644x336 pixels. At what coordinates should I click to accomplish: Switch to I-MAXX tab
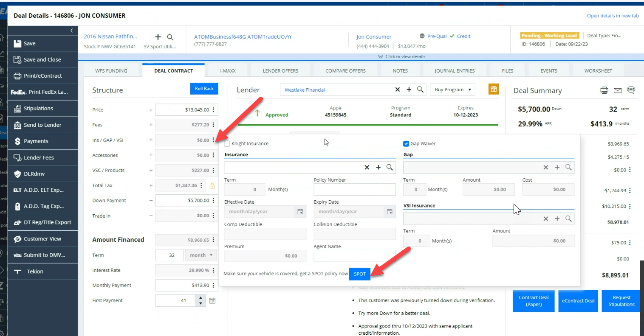(x=228, y=71)
